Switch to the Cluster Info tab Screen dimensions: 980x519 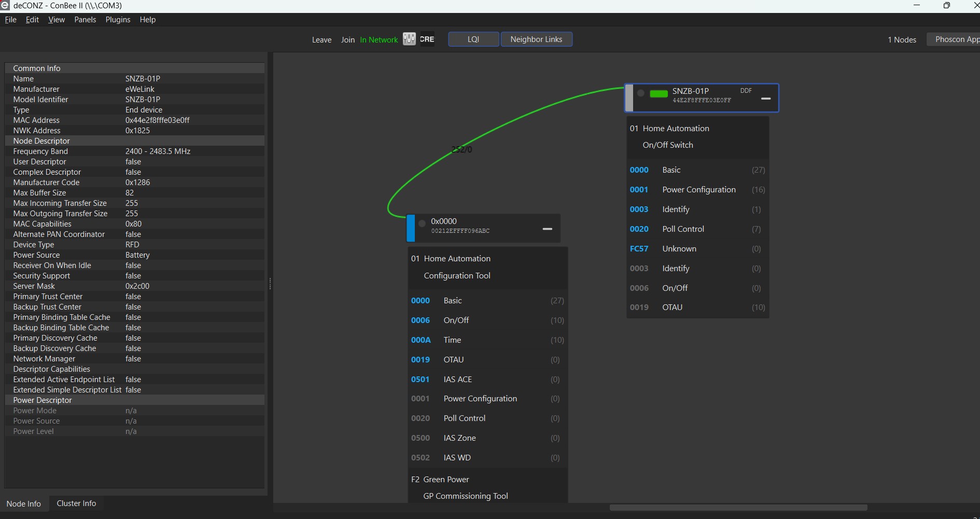tap(76, 503)
